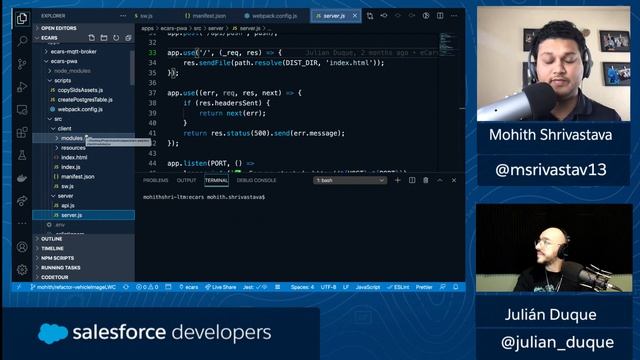Click New Folder icon in ECARS header

[x=104, y=38]
